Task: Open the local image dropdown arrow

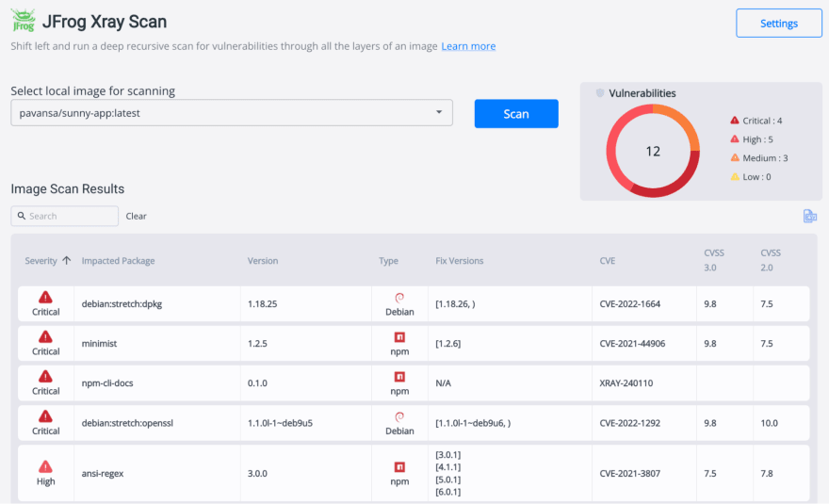Action: [439, 112]
